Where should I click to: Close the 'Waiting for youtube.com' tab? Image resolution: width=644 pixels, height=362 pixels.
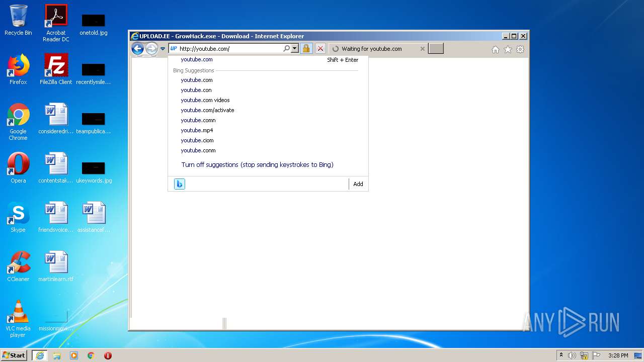[422, 49]
